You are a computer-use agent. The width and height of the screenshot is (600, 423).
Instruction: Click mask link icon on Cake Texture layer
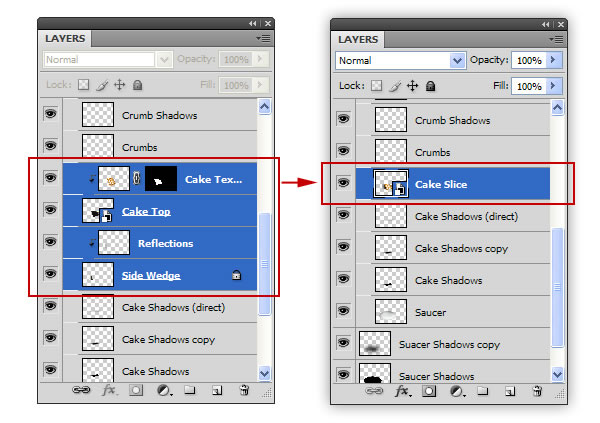click(x=137, y=178)
